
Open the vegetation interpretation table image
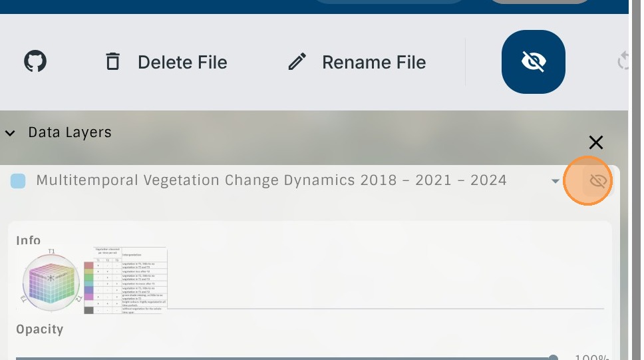coord(126,280)
